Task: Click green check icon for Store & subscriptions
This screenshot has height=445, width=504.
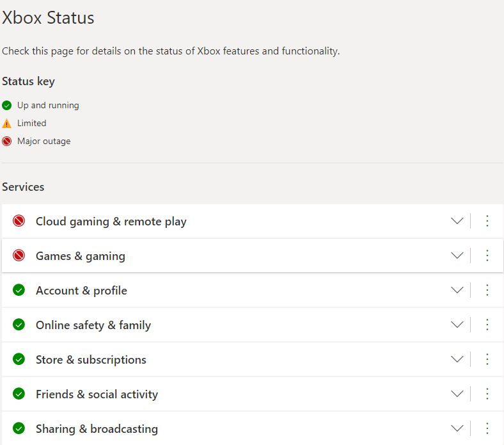Action: coord(19,359)
